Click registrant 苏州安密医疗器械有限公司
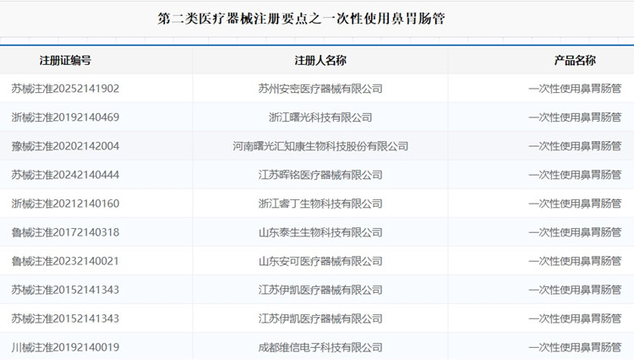 [x=320, y=89]
